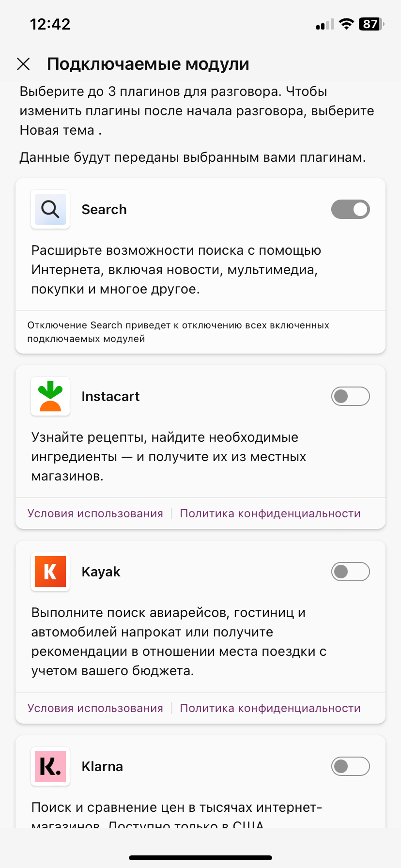
Task: Tap the cellular signal bars icon
Action: click(x=325, y=24)
